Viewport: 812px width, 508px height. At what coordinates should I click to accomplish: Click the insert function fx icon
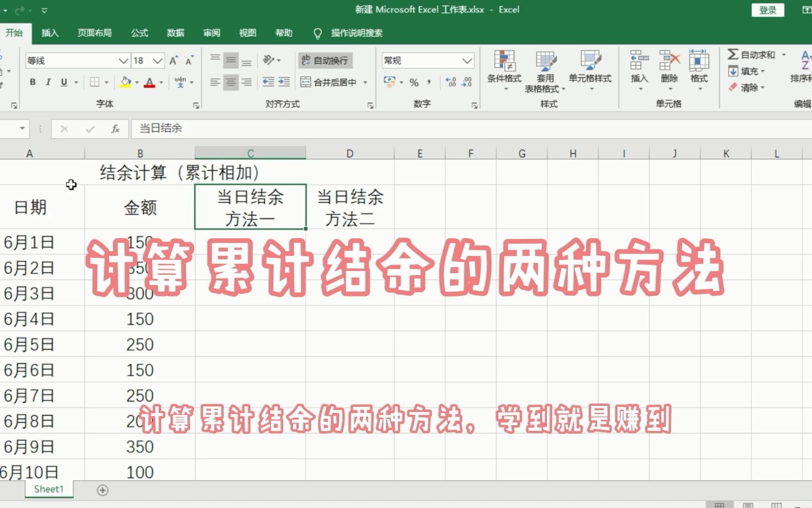tap(115, 128)
